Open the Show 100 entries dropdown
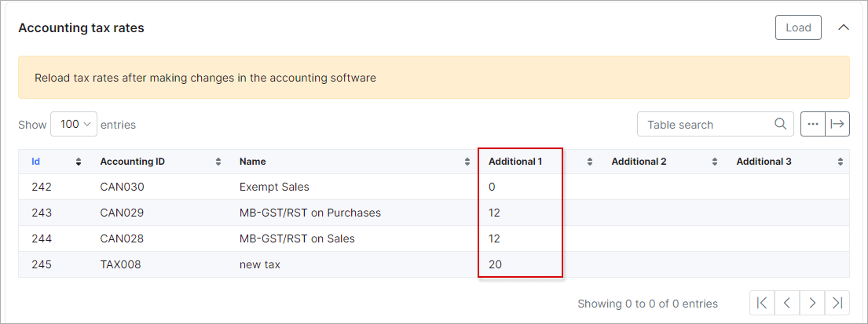The height and width of the screenshot is (324, 868). 74,124
